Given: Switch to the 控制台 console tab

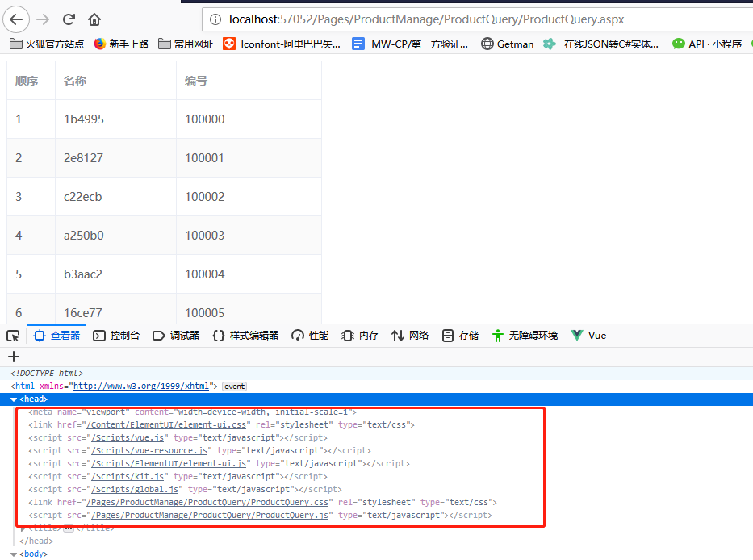Looking at the screenshot, I should tap(116, 336).
